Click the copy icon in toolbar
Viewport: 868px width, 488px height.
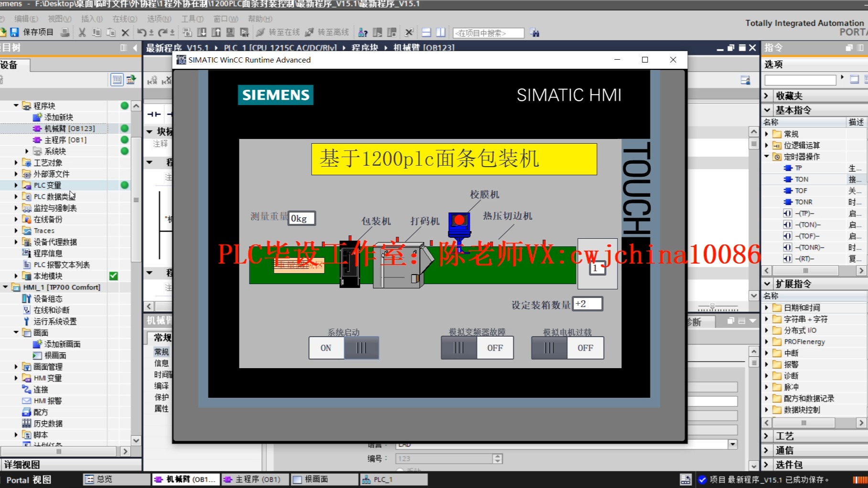(x=97, y=32)
